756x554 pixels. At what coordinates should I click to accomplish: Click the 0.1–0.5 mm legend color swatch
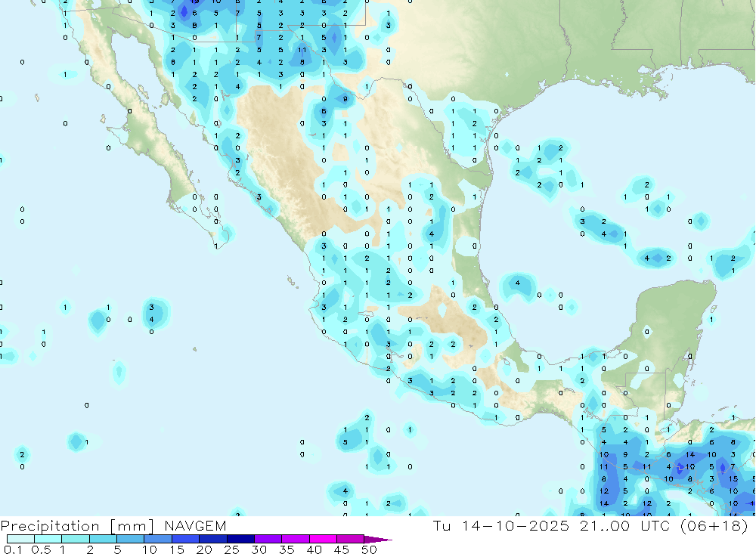pos(20,539)
